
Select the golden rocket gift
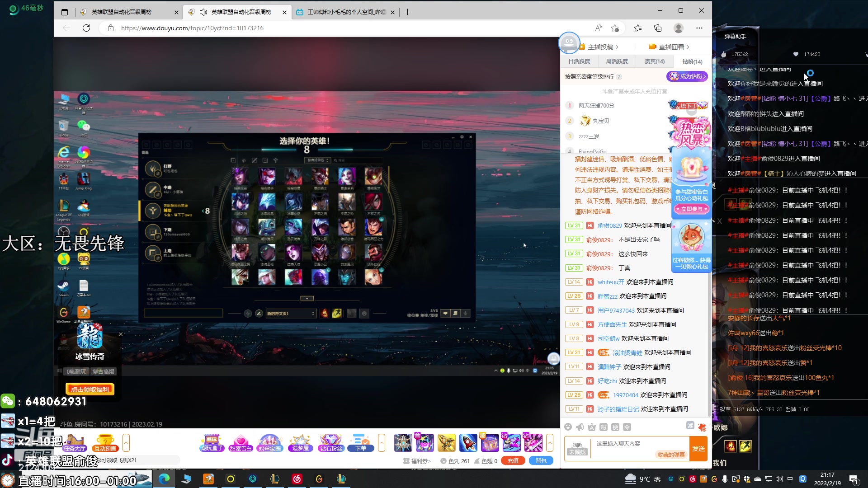pyautogui.click(x=446, y=443)
